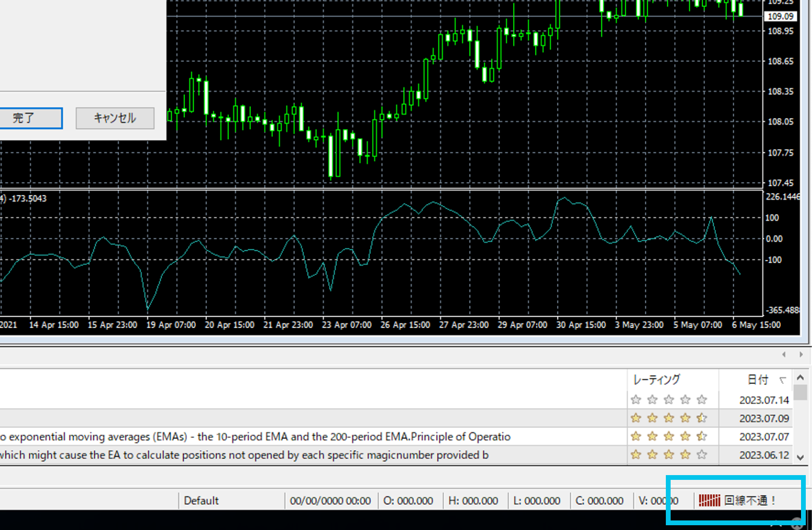Click the star rating for 2023.07.09

(668, 418)
